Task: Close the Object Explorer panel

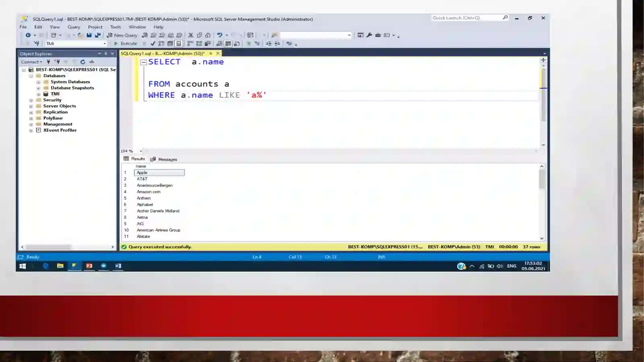Action: pos(112,54)
